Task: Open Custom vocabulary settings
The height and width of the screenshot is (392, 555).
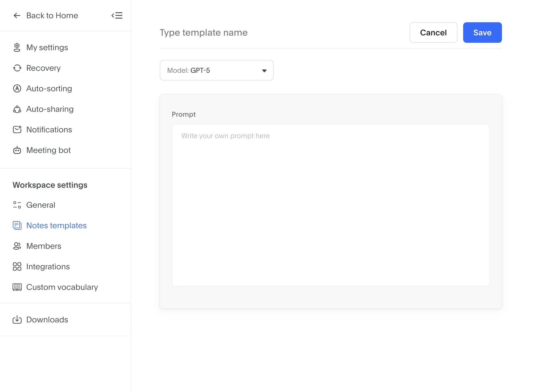Action: point(62,287)
